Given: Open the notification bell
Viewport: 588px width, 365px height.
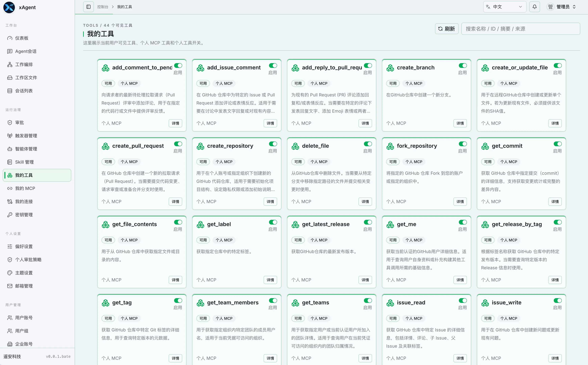Looking at the screenshot, I should coord(534,7).
